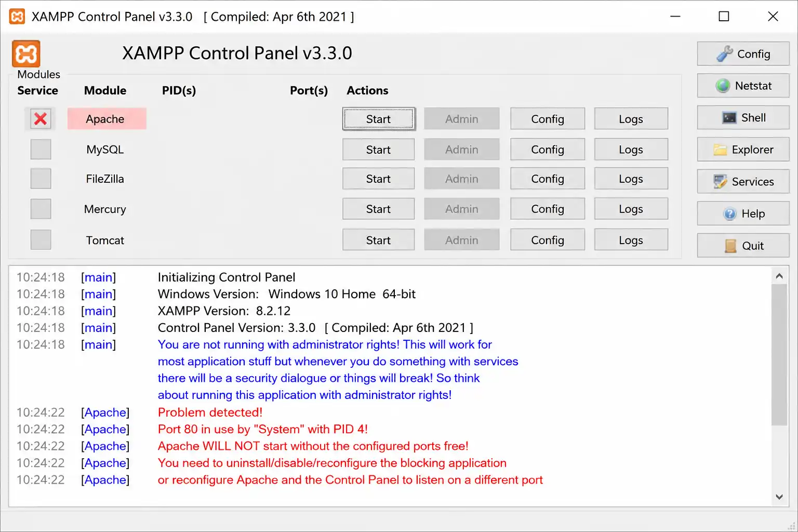Click the XAMPP title bar icon
798x532 pixels.
17,17
